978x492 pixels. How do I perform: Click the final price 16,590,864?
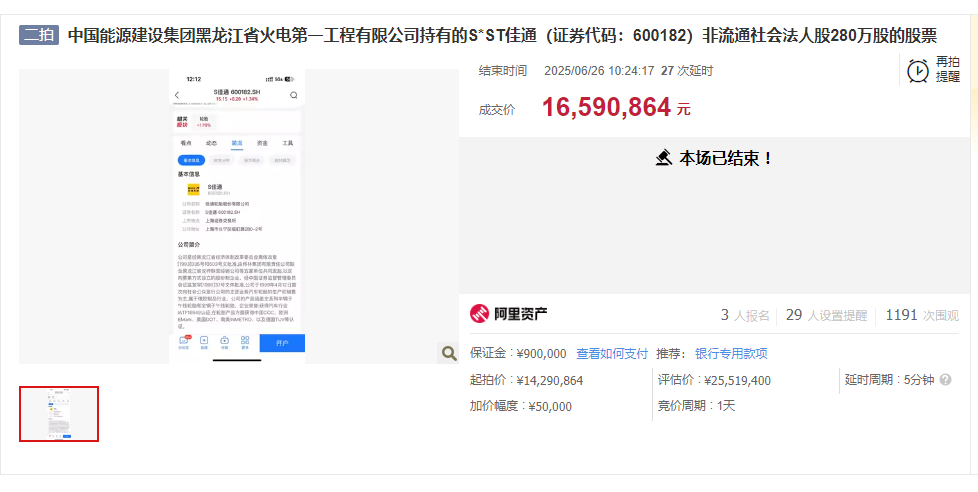coord(606,107)
